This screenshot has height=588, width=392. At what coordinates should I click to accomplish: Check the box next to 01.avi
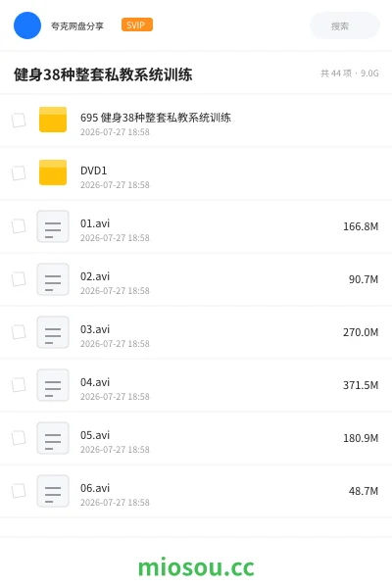(19, 226)
